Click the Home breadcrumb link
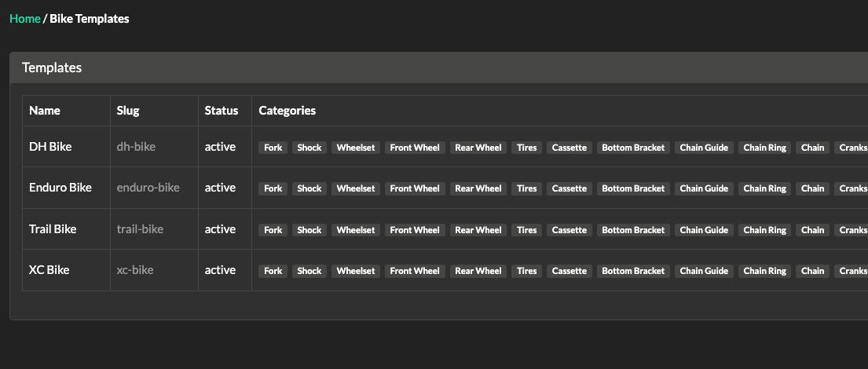 tap(24, 18)
